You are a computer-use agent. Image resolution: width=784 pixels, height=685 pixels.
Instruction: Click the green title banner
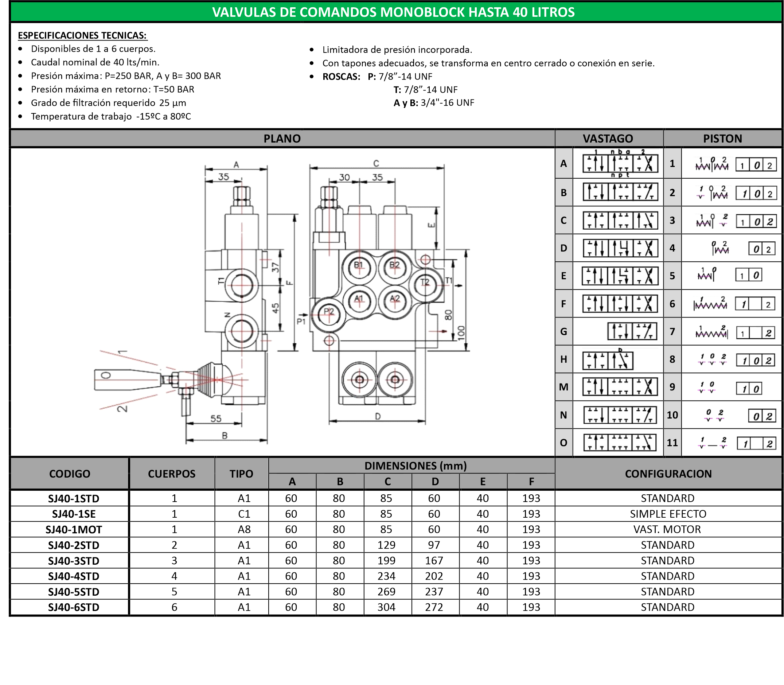point(393,12)
